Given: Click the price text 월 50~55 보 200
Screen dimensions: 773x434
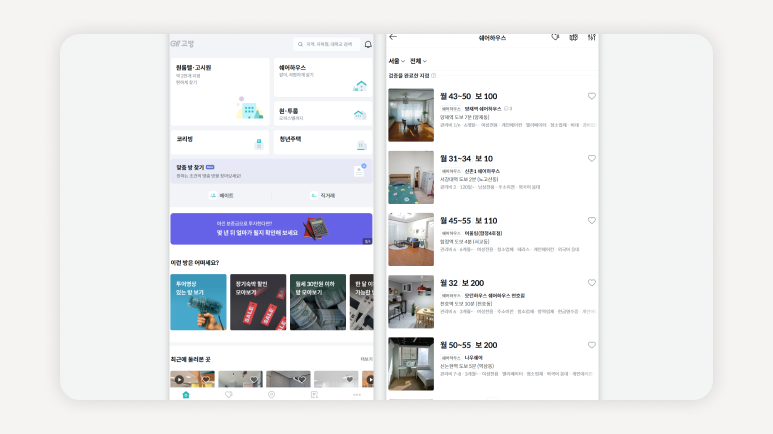Looking at the screenshot, I should 468,345.
